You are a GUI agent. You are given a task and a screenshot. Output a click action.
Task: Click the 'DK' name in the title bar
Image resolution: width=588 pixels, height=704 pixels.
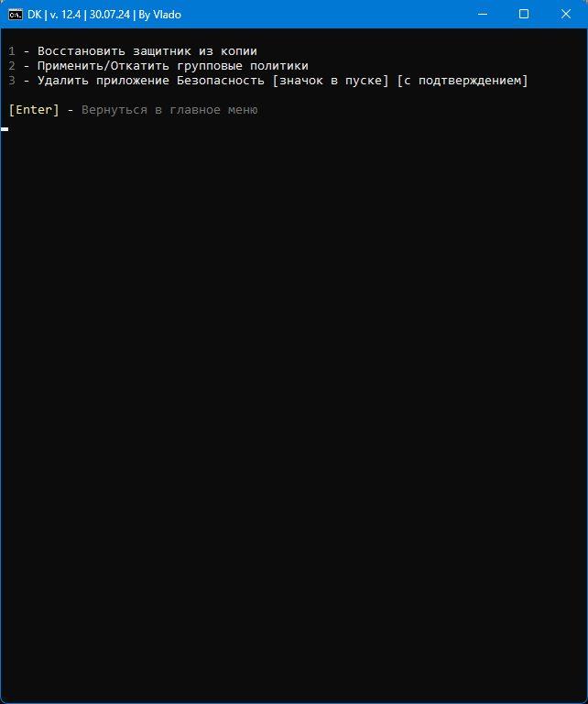[x=35, y=15]
